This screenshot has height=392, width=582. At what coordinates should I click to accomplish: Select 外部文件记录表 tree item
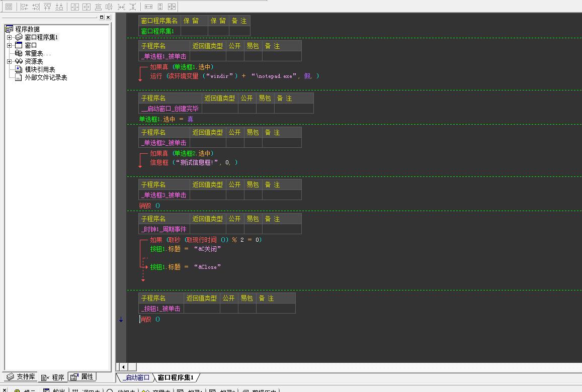click(46, 77)
